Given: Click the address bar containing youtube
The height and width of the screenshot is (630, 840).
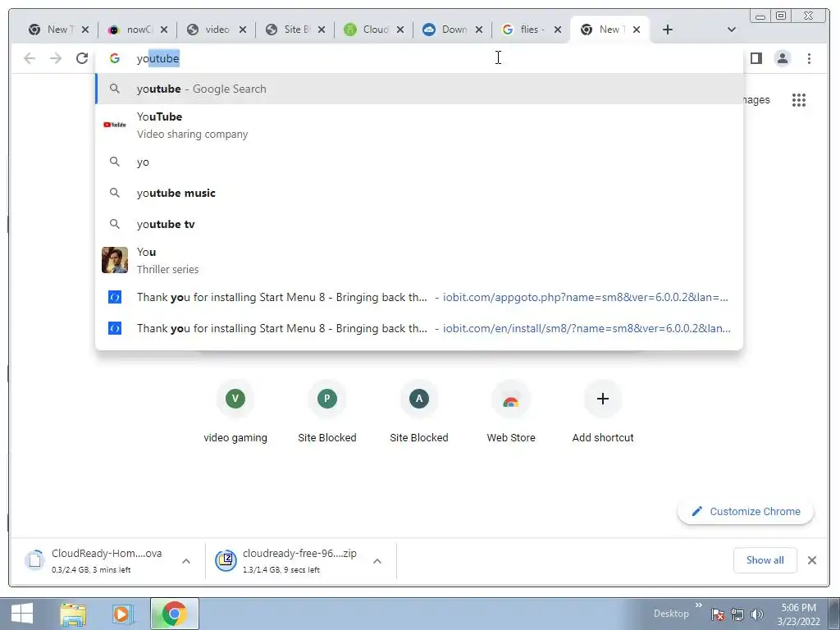Looking at the screenshot, I should 418,58.
